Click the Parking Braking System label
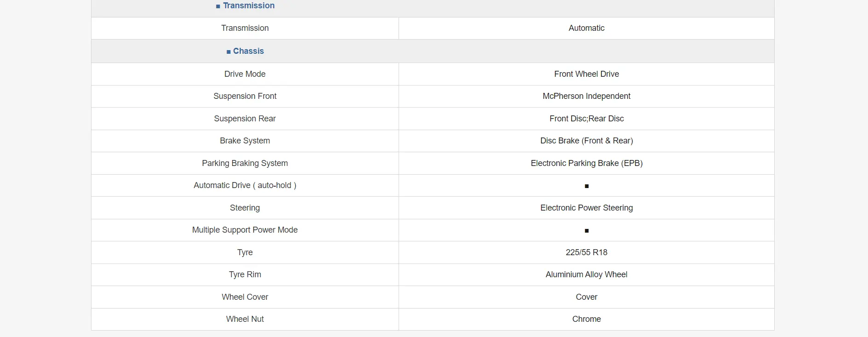Viewport: 868px width, 337px height. [x=245, y=163]
